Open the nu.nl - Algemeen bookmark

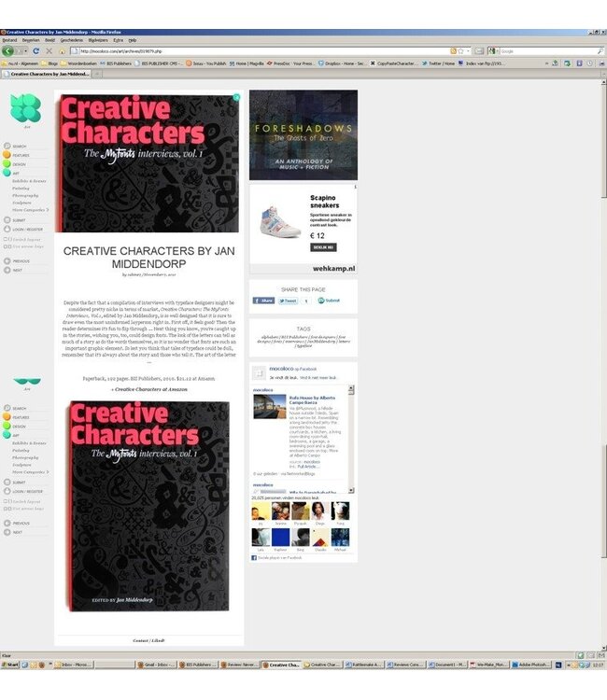tap(21, 63)
